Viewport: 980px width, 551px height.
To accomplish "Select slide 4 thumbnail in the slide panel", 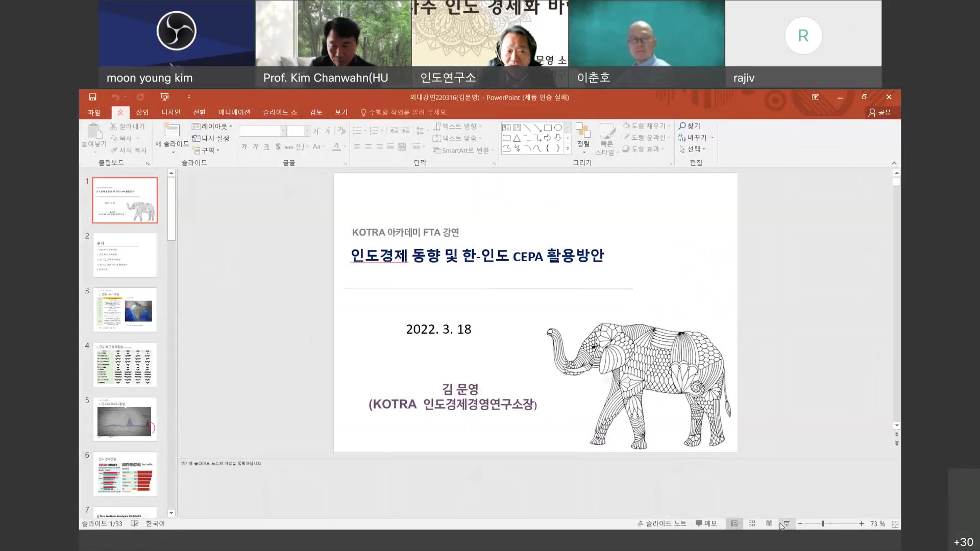I will pyautogui.click(x=125, y=364).
